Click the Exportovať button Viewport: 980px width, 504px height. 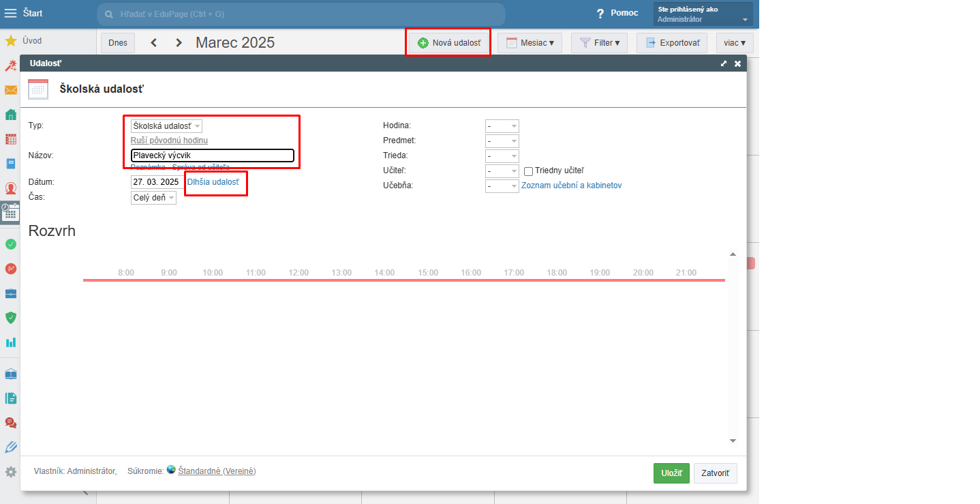[x=671, y=43]
